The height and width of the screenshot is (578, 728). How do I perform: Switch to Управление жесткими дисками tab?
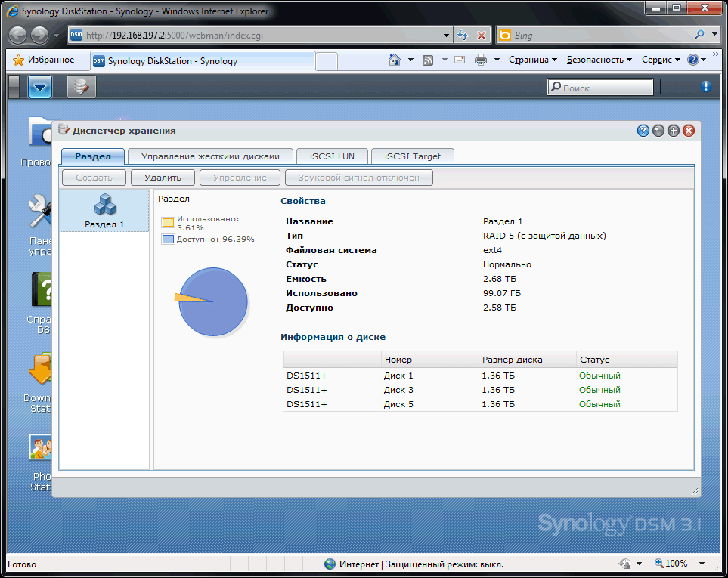click(210, 156)
